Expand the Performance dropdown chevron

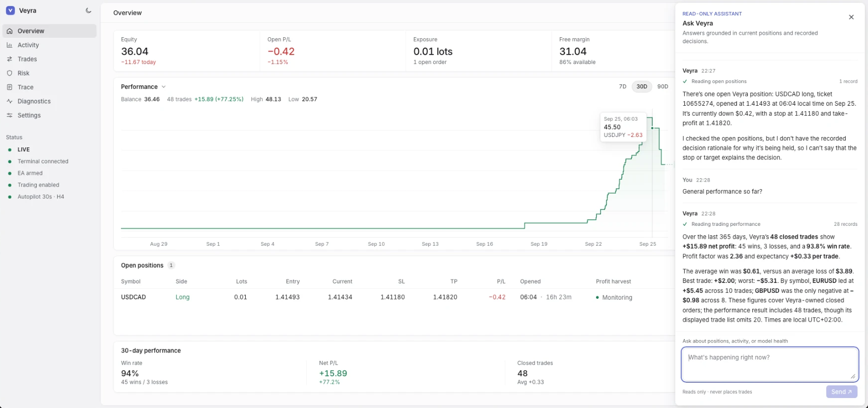(x=164, y=87)
